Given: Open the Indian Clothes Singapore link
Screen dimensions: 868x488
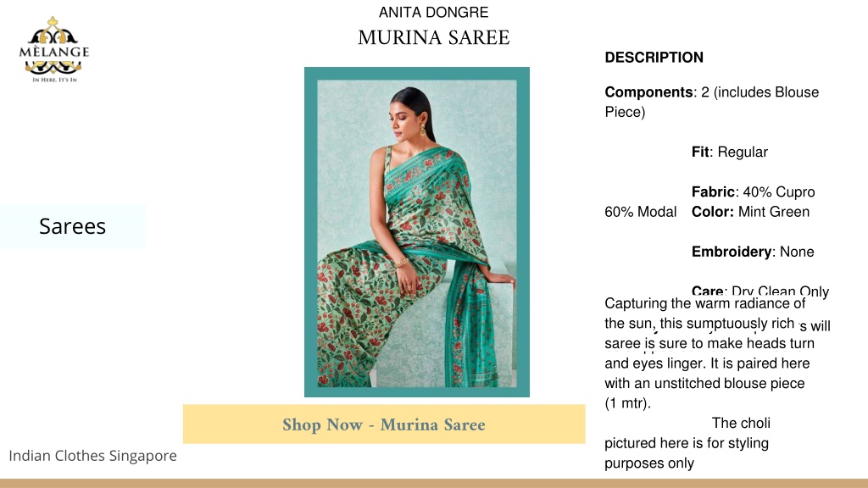Looking at the screenshot, I should [92, 455].
